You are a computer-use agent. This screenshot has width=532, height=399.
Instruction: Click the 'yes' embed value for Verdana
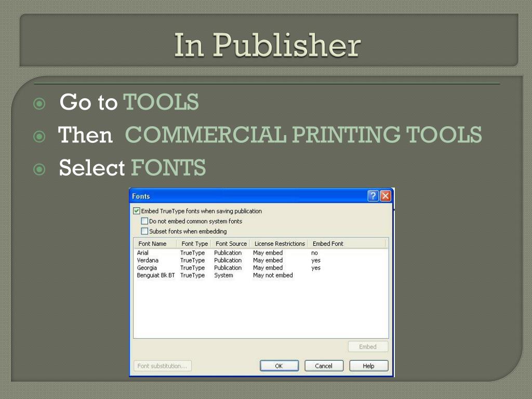pos(316,261)
